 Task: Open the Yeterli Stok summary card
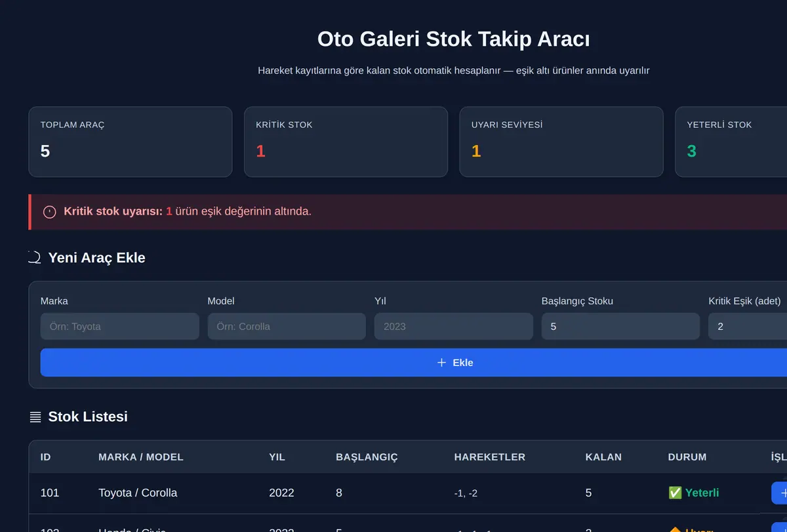tap(731, 142)
